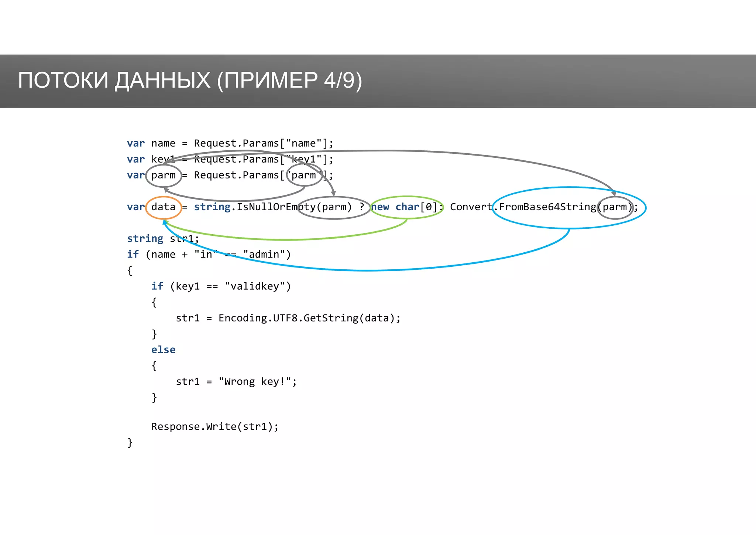Click the declaration 'string str1;'
Viewport: 756px width, 535px height.
(163, 239)
